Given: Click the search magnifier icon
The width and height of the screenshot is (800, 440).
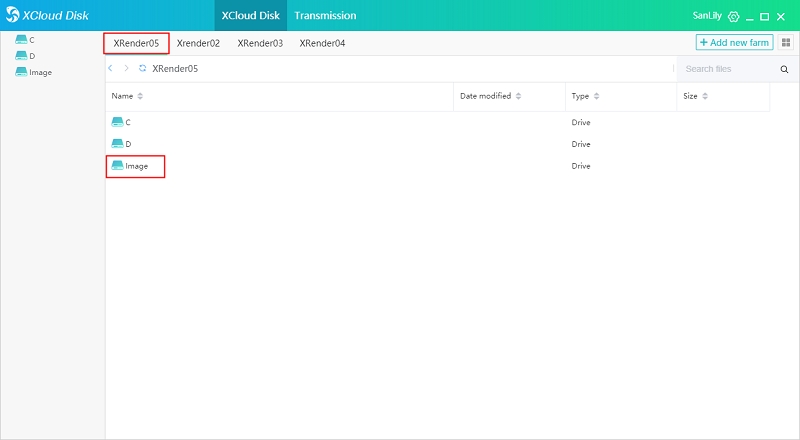Looking at the screenshot, I should click(x=784, y=69).
